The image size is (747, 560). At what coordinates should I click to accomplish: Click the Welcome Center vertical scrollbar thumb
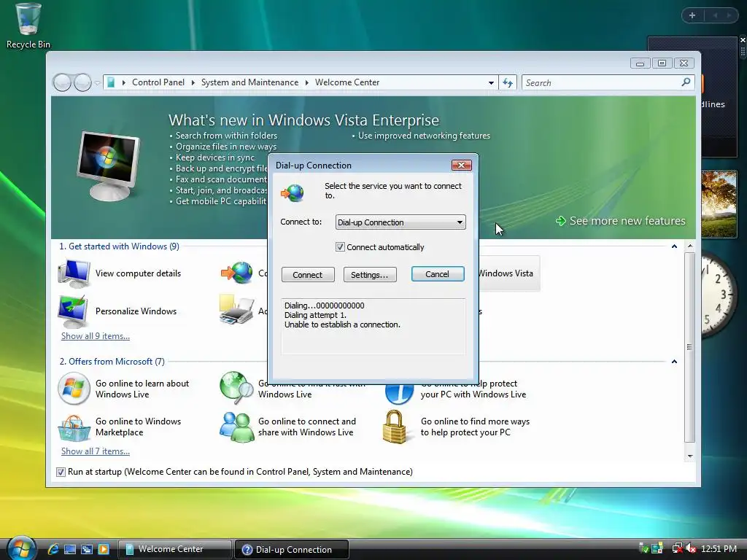(690, 347)
